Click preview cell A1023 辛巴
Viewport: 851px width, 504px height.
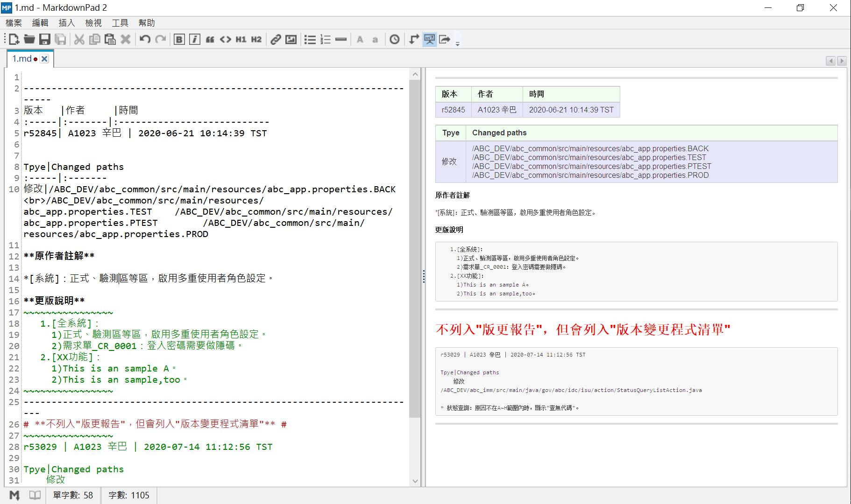(x=497, y=110)
